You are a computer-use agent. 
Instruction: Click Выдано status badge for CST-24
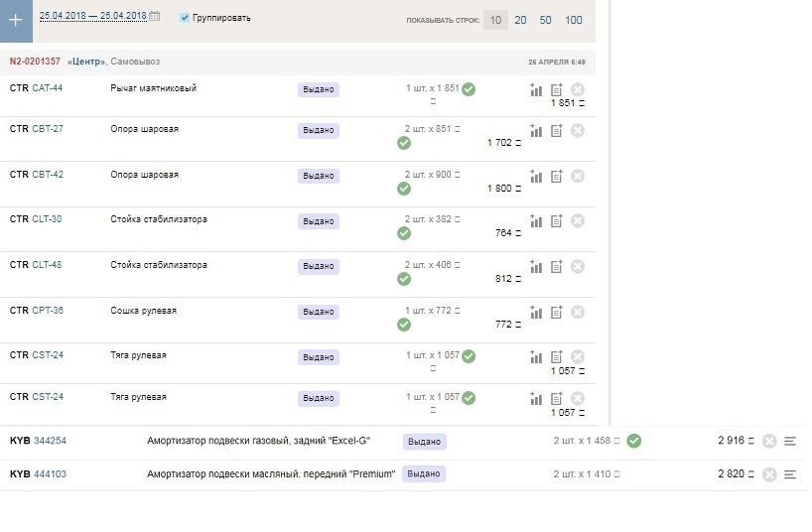pos(319,357)
